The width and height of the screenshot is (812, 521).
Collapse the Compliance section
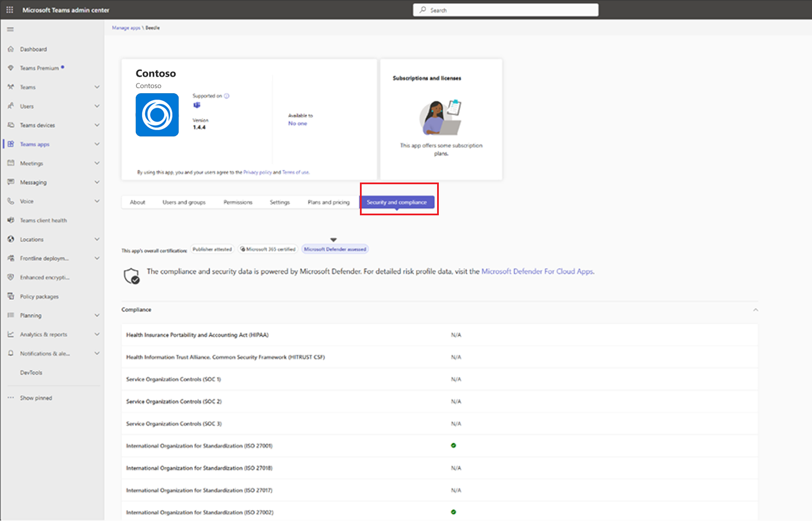pos(756,309)
